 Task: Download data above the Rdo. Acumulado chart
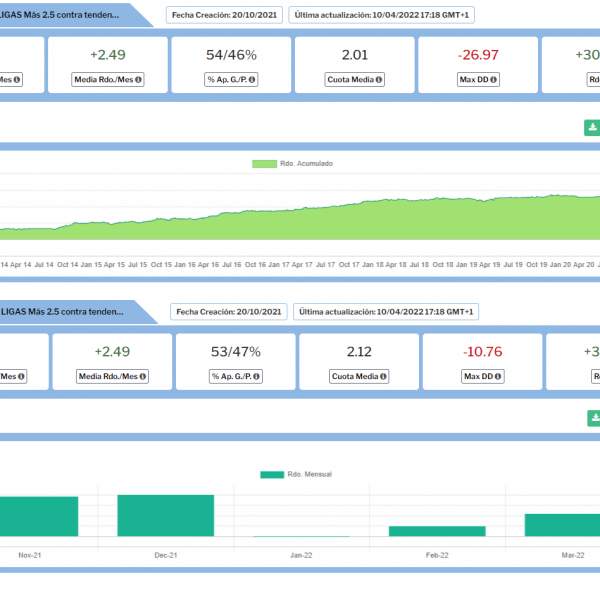pyautogui.click(x=592, y=128)
